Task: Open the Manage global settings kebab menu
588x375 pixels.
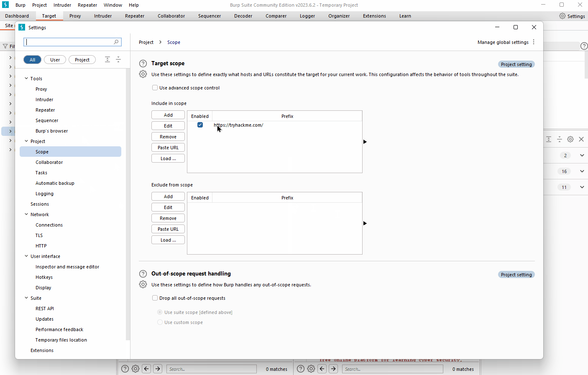Action: [534, 42]
